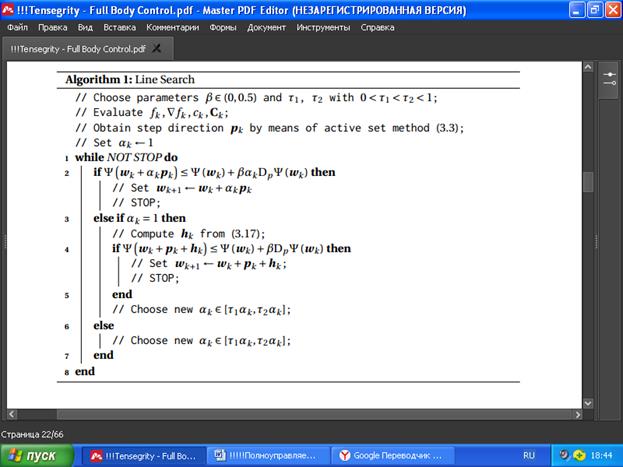623x467 pixels.
Task: Click the 'Choose parameters β' comment line
Action: click(256, 98)
